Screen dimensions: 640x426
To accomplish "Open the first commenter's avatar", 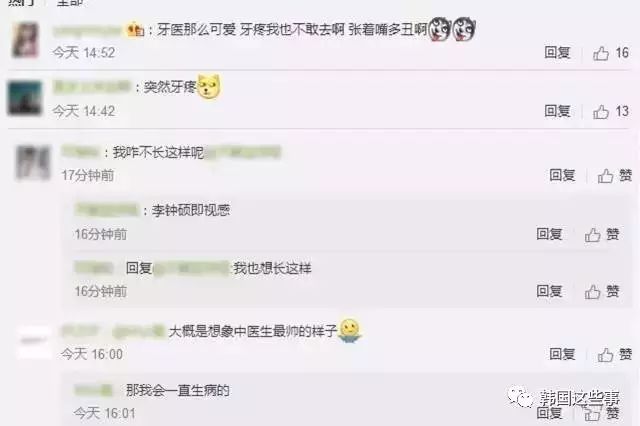I will pos(25,40).
